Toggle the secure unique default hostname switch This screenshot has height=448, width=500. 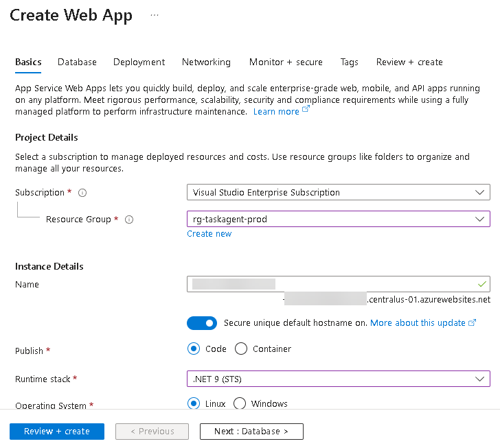coord(202,323)
